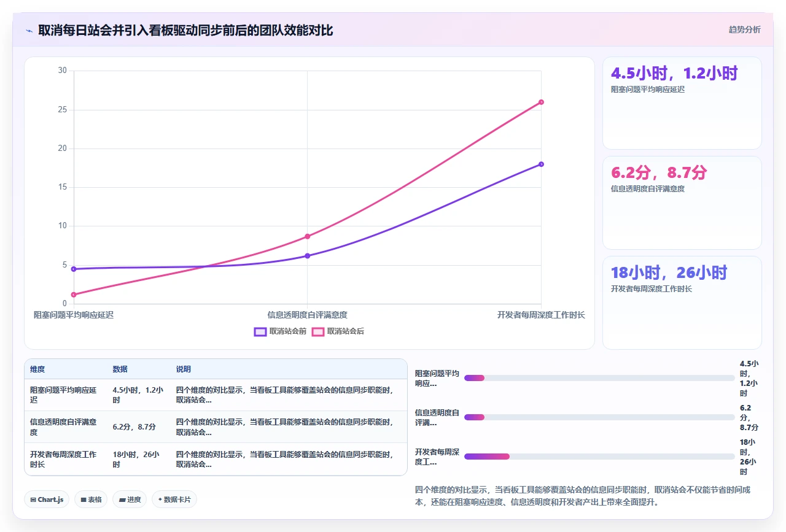Click the table cell 18小时，26小时
Screen dimensions: 786x532
139,459
